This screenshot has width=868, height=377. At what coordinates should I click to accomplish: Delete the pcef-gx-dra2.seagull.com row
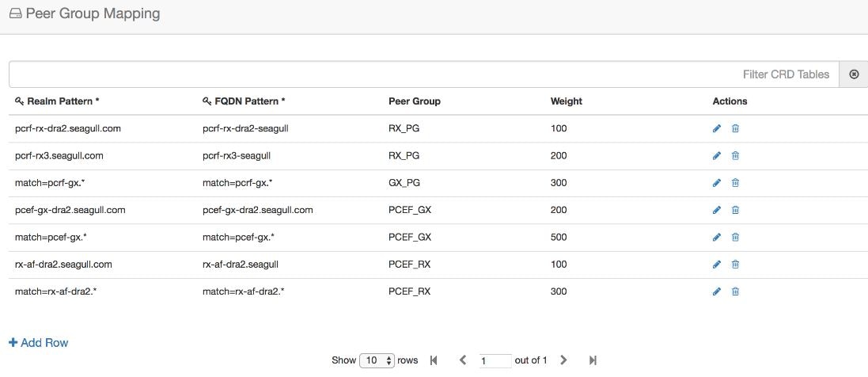coord(735,210)
